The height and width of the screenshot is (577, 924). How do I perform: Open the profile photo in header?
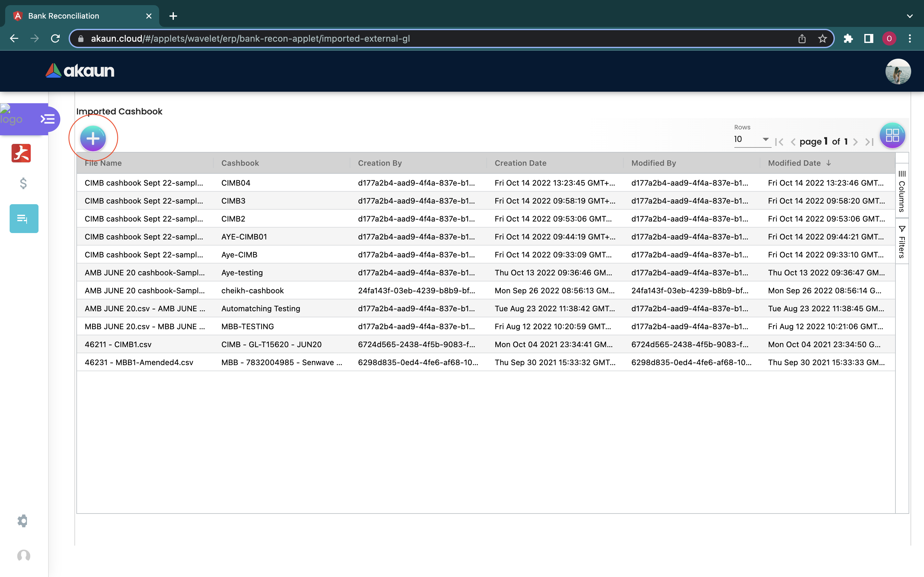tap(898, 71)
